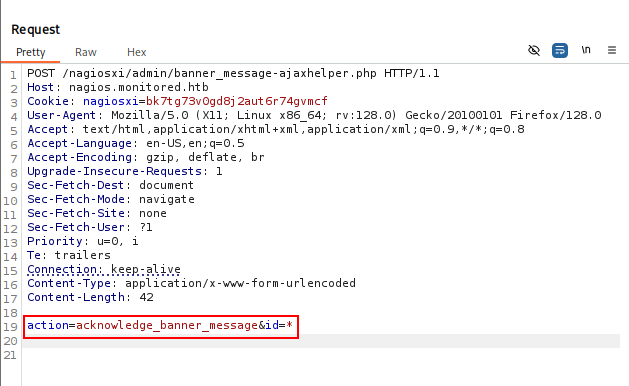Screen dimensions: 629x386
Task: Open the request hamburger menu
Action: point(612,50)
